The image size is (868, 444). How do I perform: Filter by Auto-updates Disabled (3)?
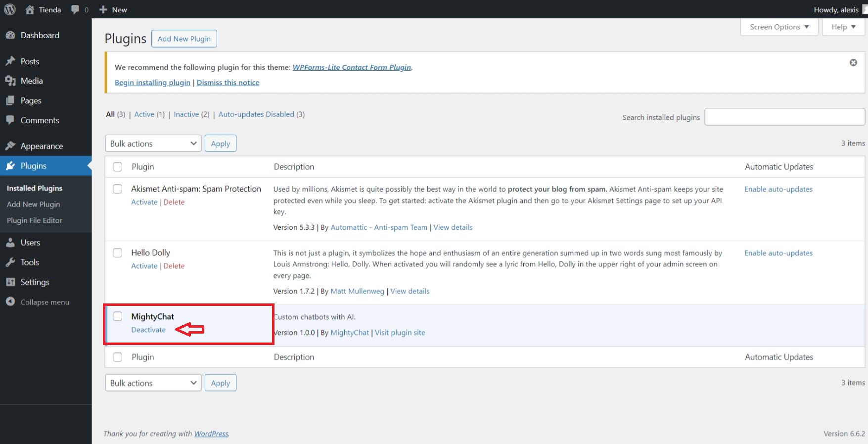coord(262,114)
